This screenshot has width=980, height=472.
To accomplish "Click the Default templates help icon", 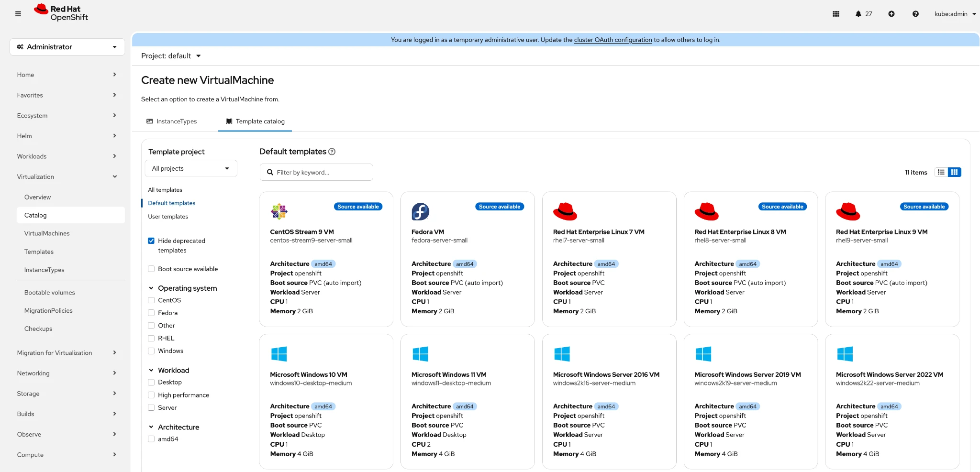I will [x=332, y=152].
